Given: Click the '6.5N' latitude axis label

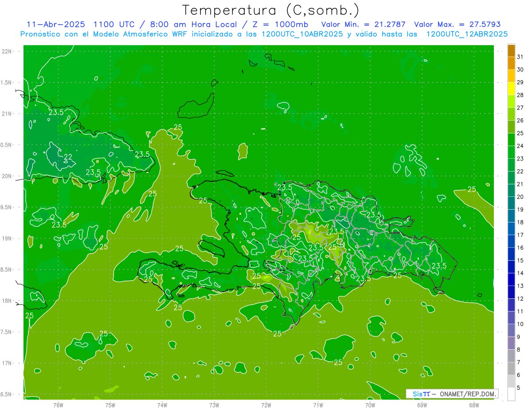Looking at the screenshot, I should click(6, 394).
